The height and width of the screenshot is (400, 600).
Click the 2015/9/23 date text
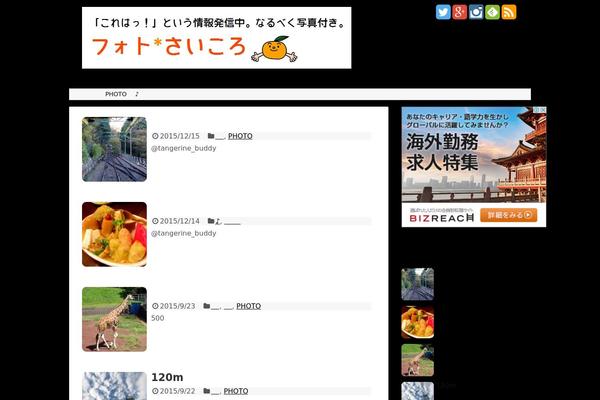(177, 306)
